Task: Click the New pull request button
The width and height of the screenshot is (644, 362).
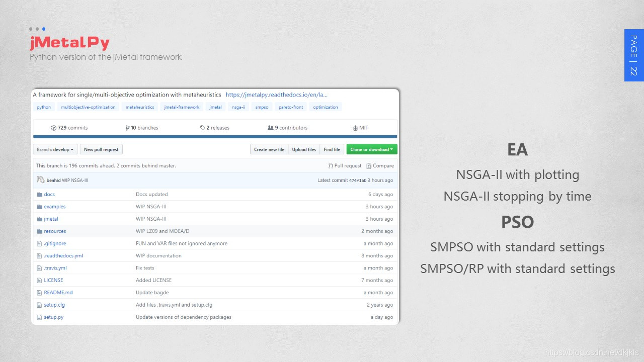Action: pyautogui.click(x=101, y=149)
